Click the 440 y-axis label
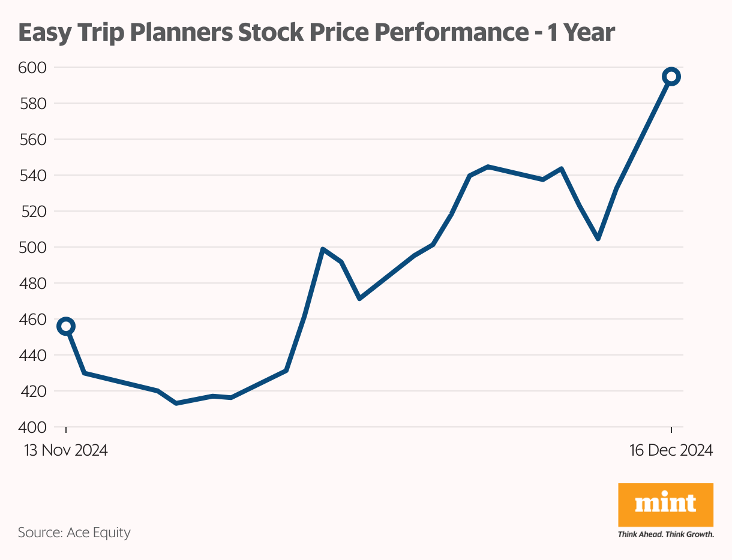Viewport: 732px width, 560px height. point(33,355)
